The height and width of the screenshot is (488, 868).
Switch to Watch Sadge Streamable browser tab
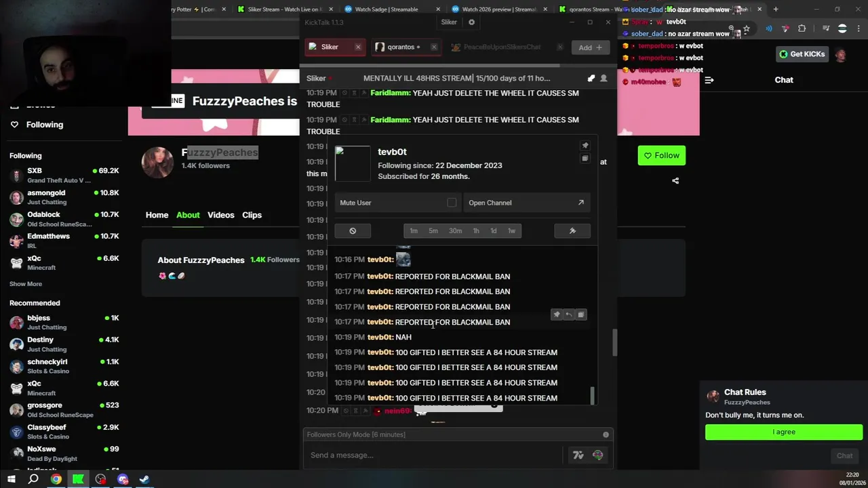click(387, 9)
